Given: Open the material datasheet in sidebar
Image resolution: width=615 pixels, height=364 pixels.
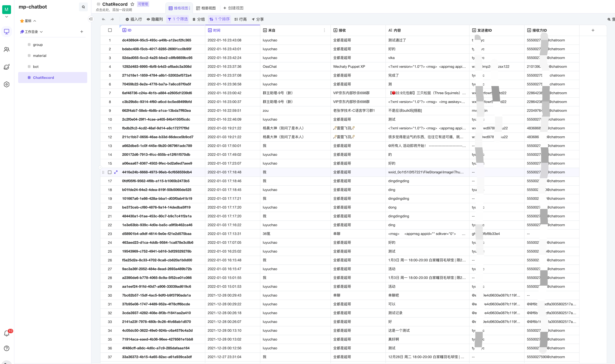Looking at the screenshot, I should pos(40,56).
